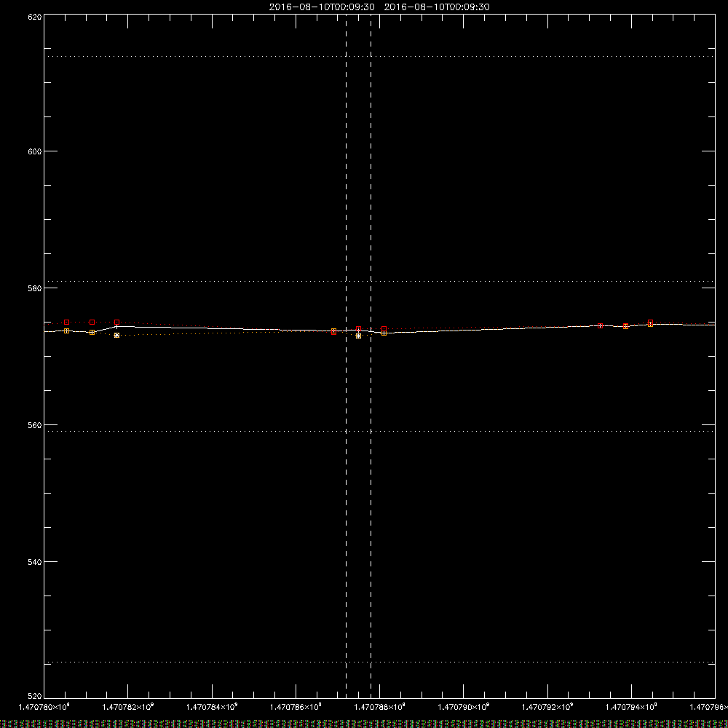Click the red square marker between the dashed lines
This screenshot has width=728, height=728.
tap(358, 329)
